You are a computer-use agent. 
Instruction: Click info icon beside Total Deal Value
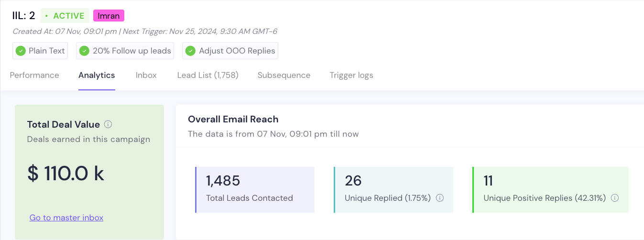(x=108, y=124)
